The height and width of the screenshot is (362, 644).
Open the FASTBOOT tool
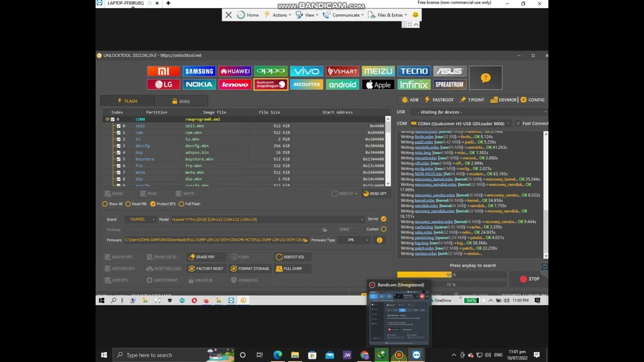(x=439, y=100)
